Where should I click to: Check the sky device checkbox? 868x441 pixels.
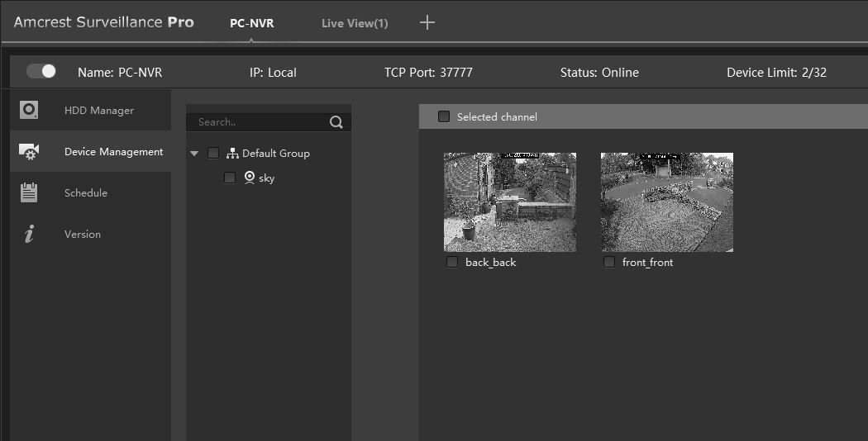[x=230, y=178]
